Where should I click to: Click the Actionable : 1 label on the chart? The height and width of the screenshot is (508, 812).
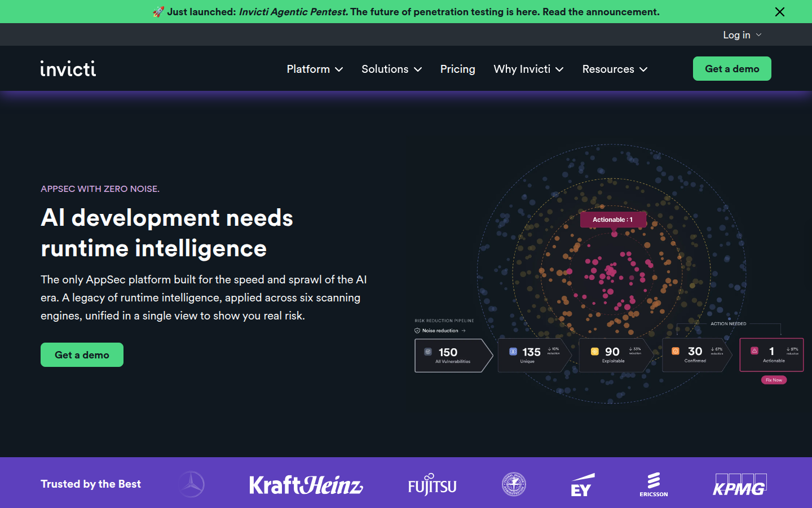coord(613,220)
